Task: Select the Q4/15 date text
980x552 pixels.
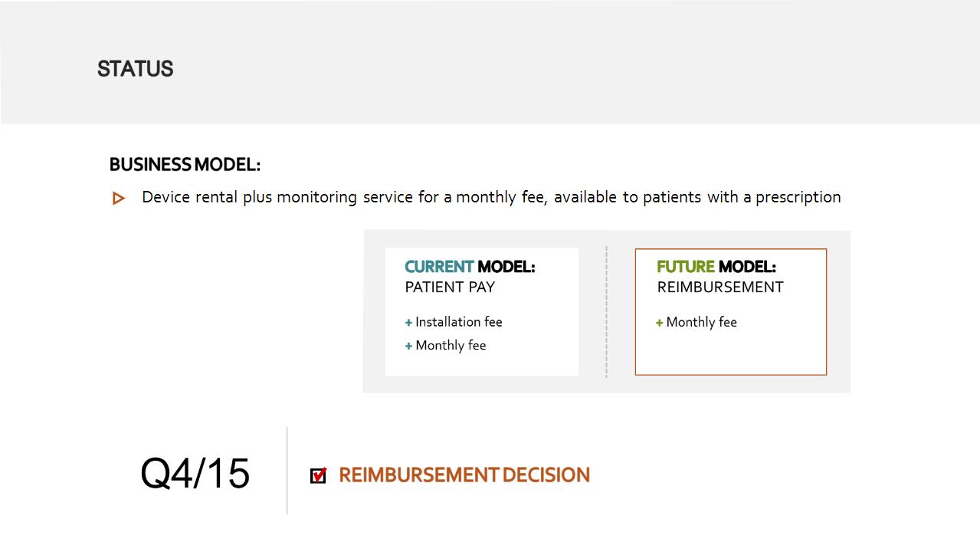Action: tap(195, 473)
